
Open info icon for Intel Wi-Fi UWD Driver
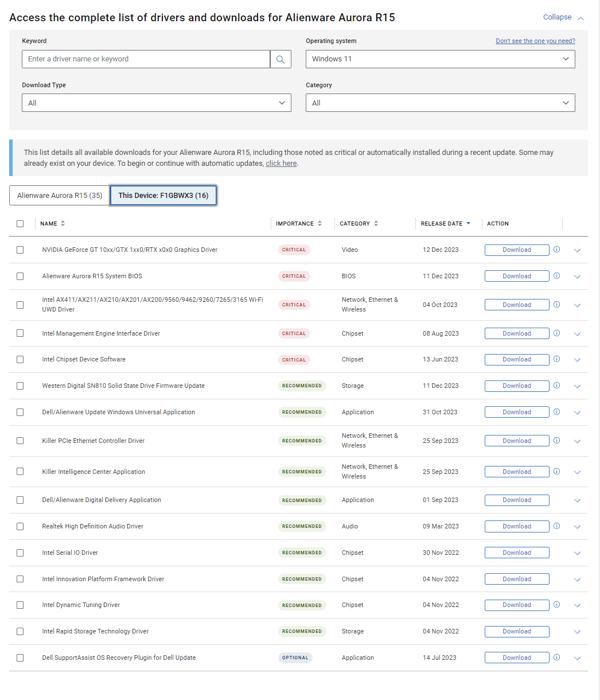556,305
